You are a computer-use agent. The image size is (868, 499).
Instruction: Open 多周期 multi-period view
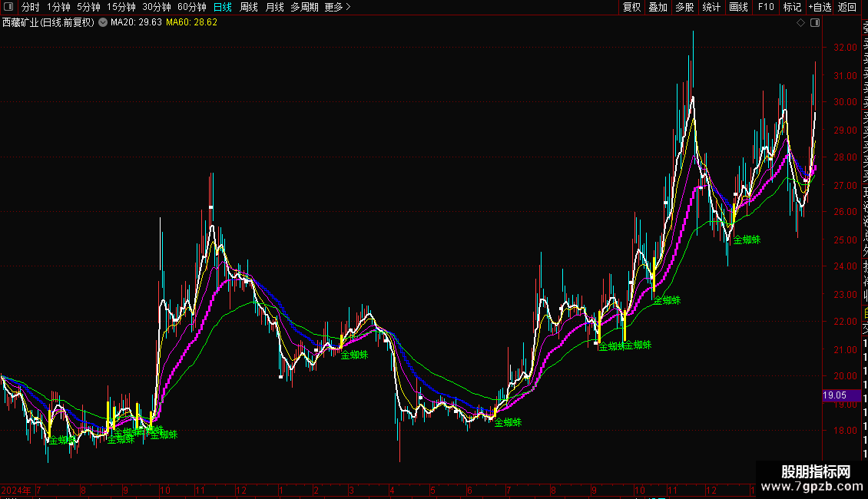tap(304, 7)
